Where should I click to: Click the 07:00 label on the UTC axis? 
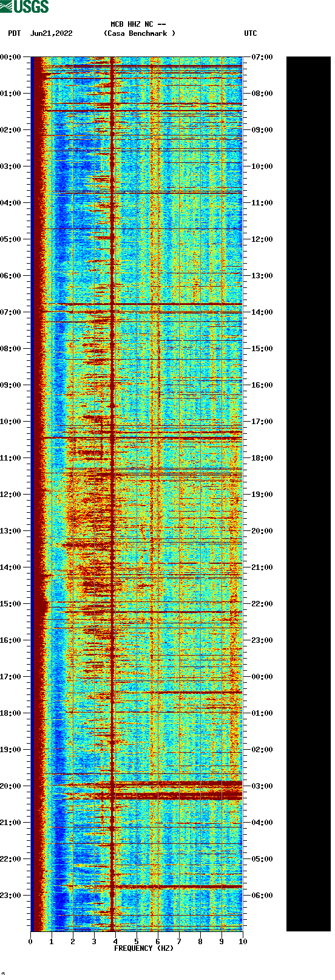pos(262,57)
